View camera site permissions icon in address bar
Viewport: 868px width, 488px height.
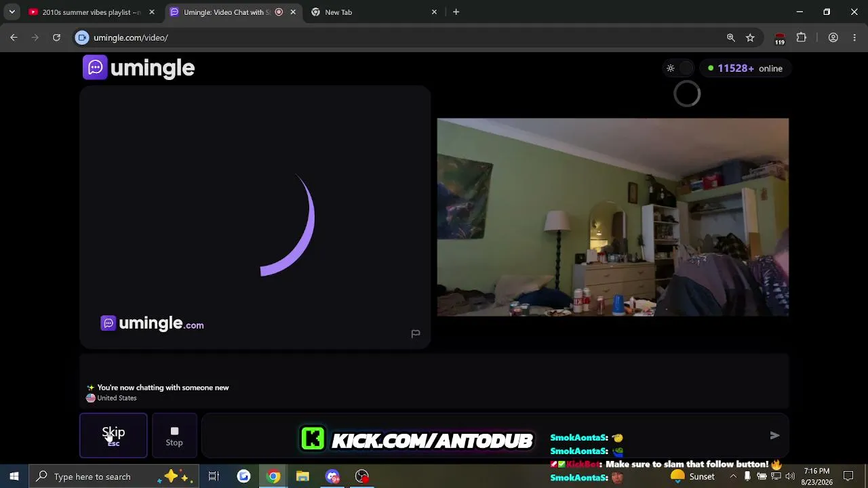coord(82,38)
